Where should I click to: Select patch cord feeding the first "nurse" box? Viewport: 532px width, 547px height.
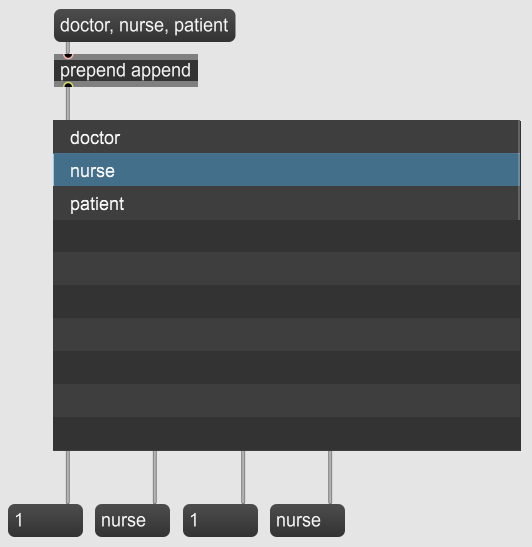coord(155,477)
